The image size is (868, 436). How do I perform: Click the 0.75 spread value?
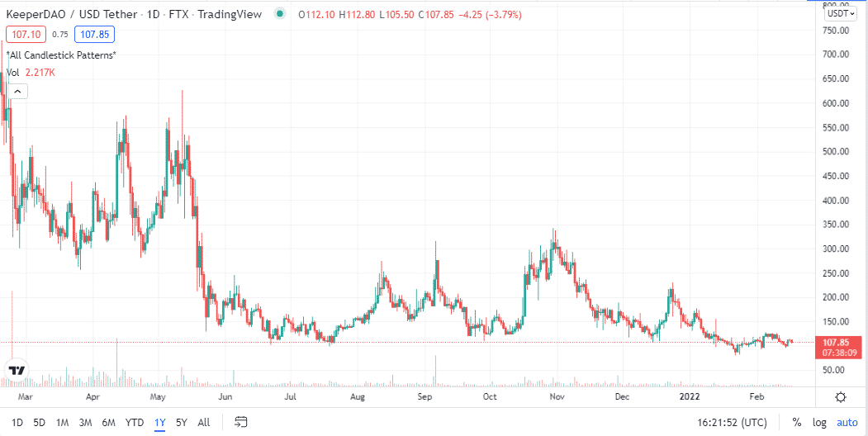(59, 35)
